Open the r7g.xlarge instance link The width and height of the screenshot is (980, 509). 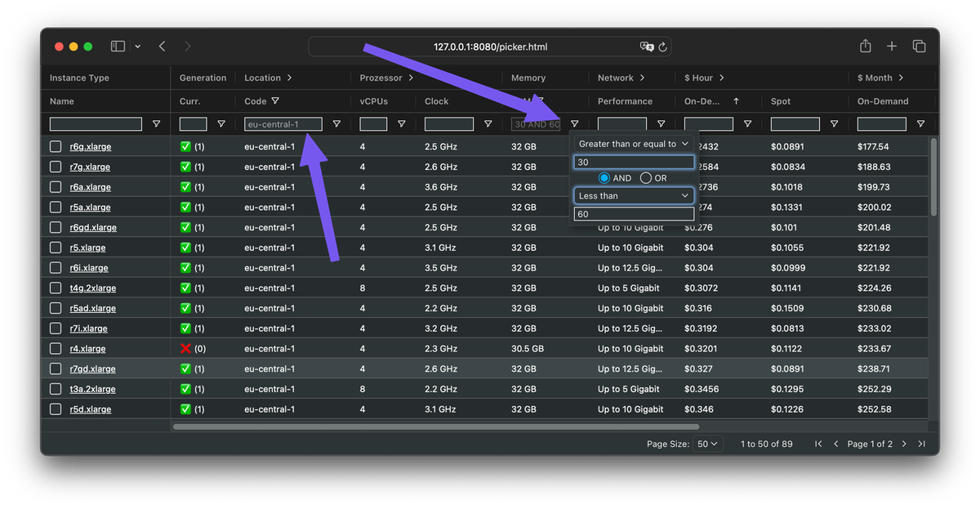pyautogui.click(x=88, y=167)
